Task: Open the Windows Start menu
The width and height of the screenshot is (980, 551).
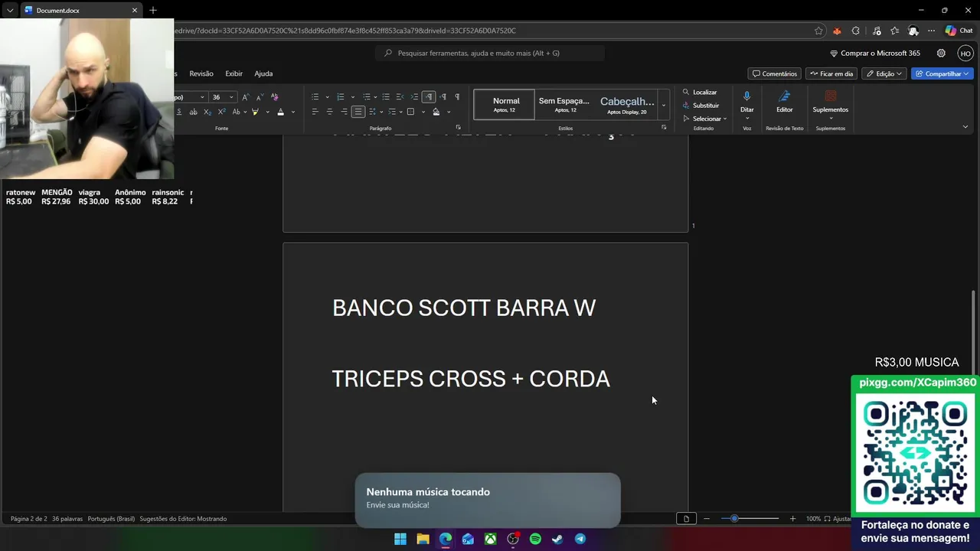Action: pos(400,539)
